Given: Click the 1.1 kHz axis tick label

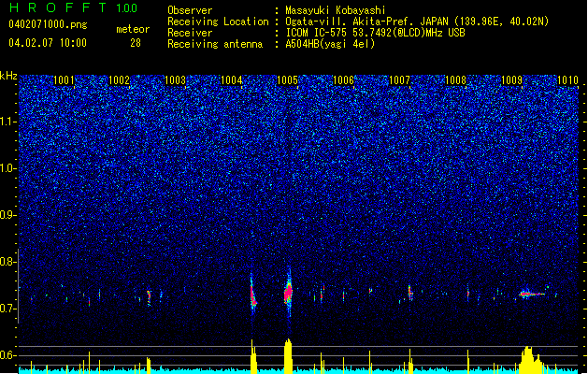Looking at the screenshot, I should pos(8,122).
